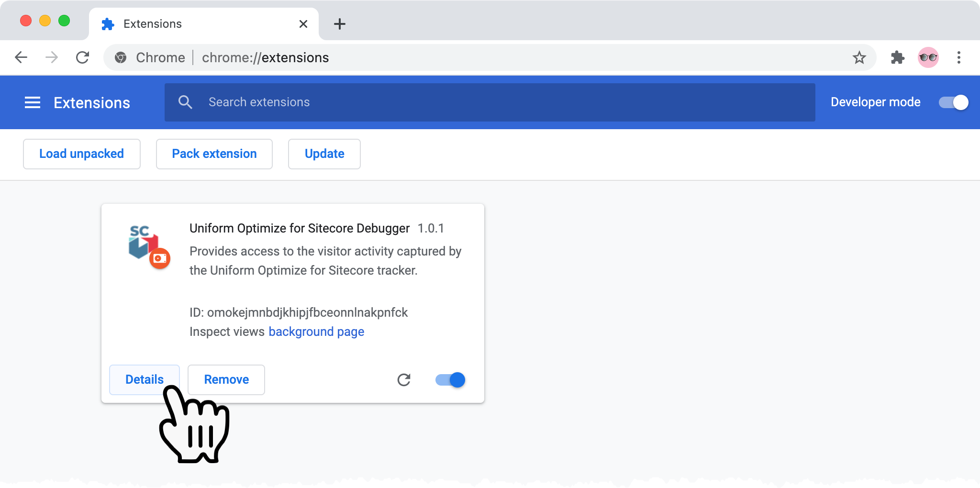The height and width of the screenshot is (488, 980).
Task: Remove the Uniform Optimize extension
Action: coord(226,380)
